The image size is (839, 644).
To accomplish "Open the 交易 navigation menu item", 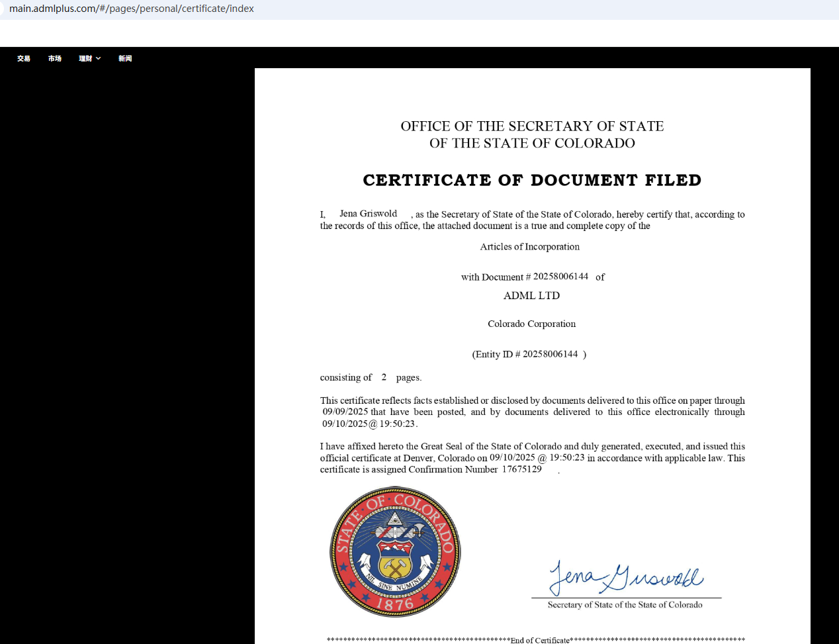I will (x=24, y=58).
